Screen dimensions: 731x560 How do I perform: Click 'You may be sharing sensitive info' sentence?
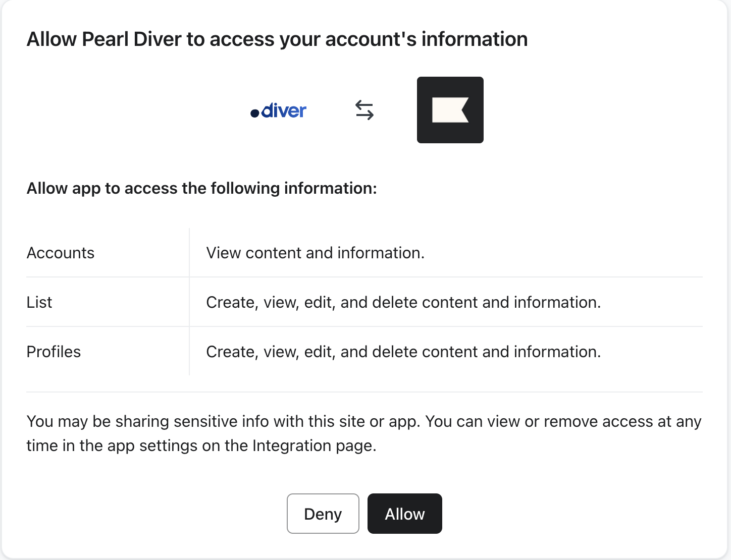click(223, 421)
